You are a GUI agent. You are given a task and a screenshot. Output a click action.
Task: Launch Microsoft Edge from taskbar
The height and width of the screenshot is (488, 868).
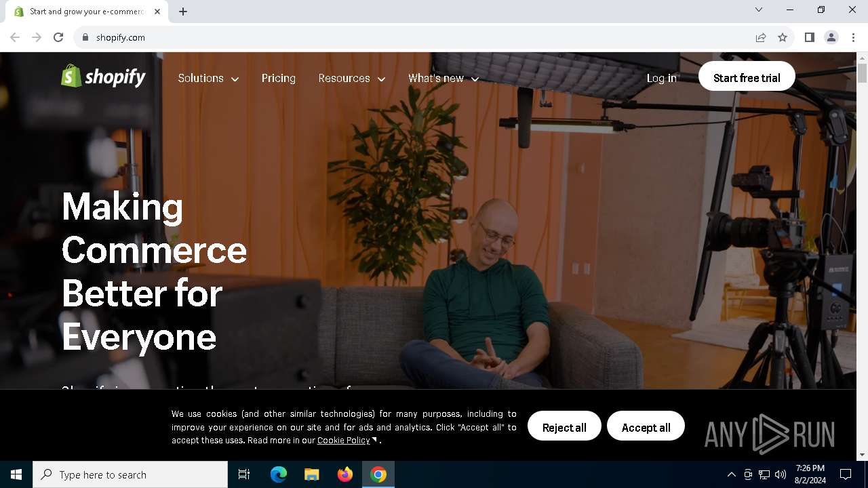279,474
